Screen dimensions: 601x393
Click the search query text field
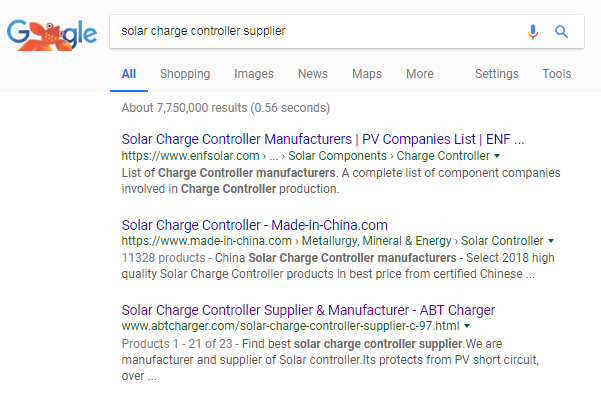pos(314,31)
